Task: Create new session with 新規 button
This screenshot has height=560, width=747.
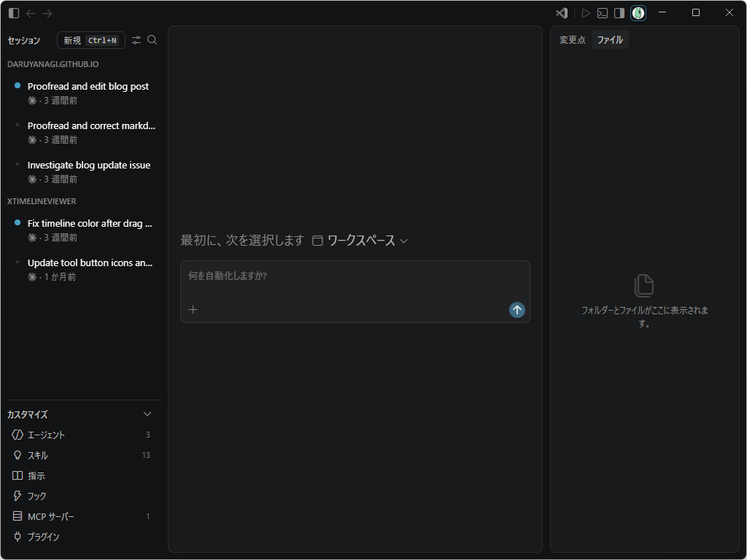Action: 91,41
